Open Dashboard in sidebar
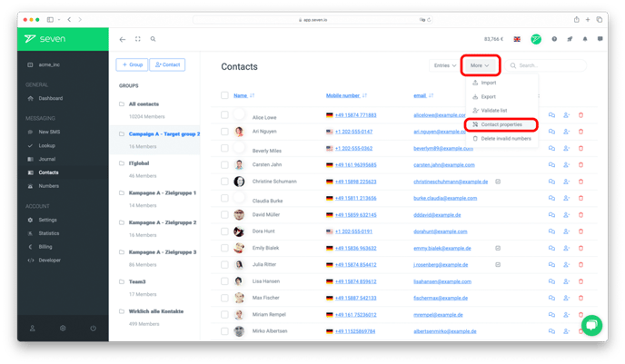Screen dimensions: 625x364 pos(51,98)
